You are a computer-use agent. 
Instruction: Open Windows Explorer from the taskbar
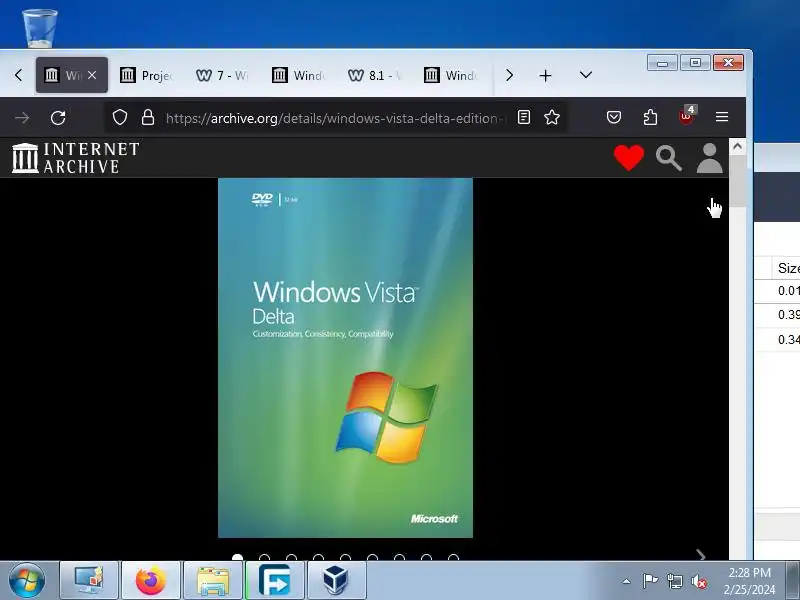[x=213, y=581]
